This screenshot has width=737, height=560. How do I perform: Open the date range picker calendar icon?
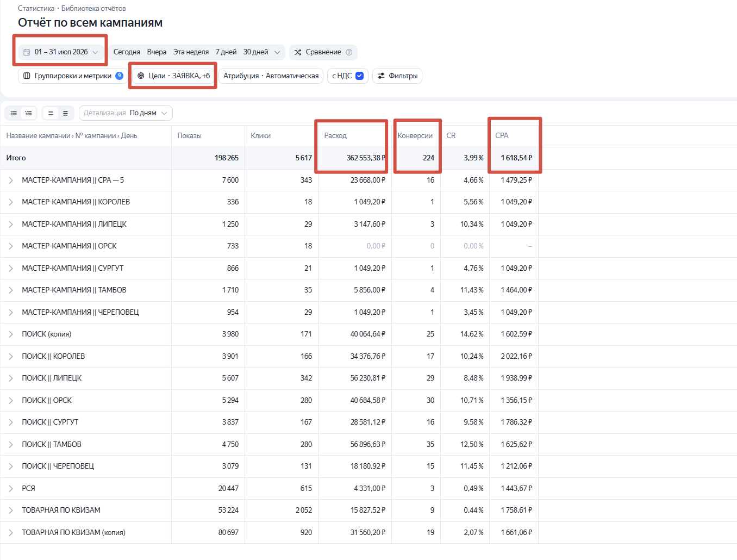27,52
